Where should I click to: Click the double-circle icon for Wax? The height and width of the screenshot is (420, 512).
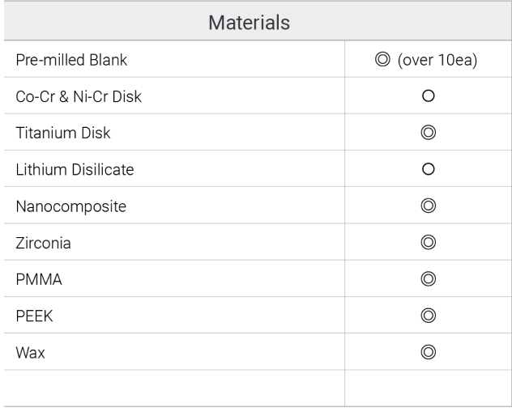pyautogui.click(x=428, y=352)
